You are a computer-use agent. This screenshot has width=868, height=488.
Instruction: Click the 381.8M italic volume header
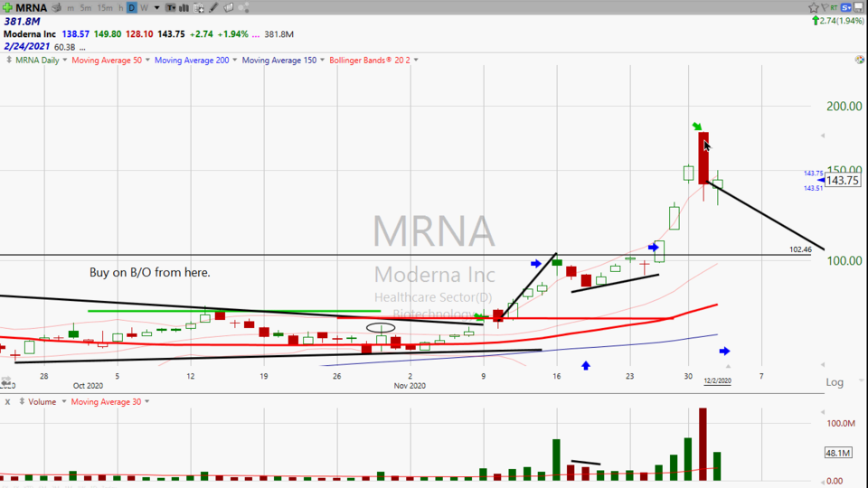[22, 22]
